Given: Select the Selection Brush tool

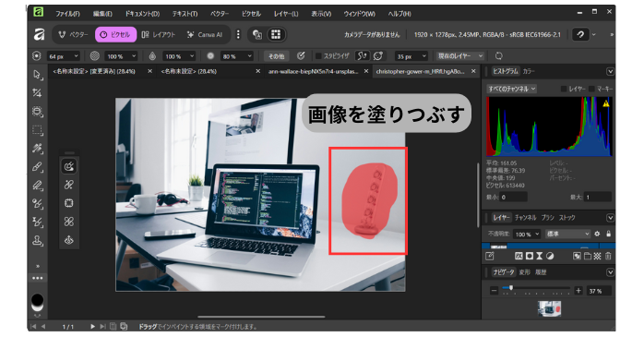Looking at the screenshot, I should 38,112.
